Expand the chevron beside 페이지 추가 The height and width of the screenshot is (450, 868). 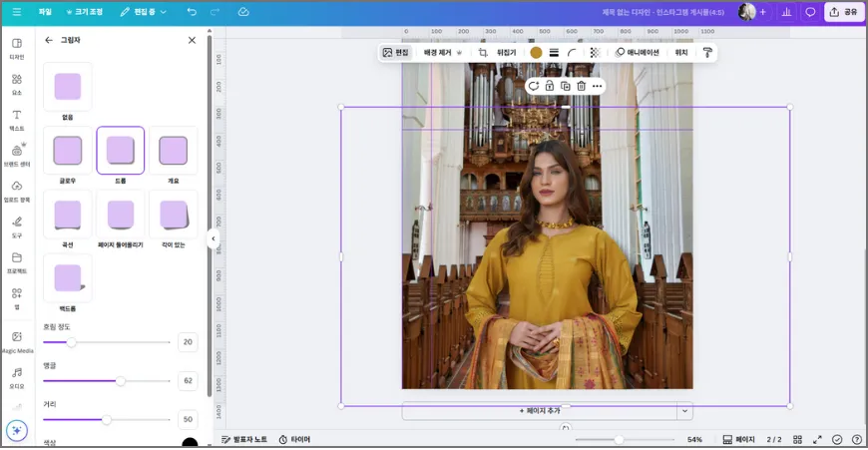683,410
